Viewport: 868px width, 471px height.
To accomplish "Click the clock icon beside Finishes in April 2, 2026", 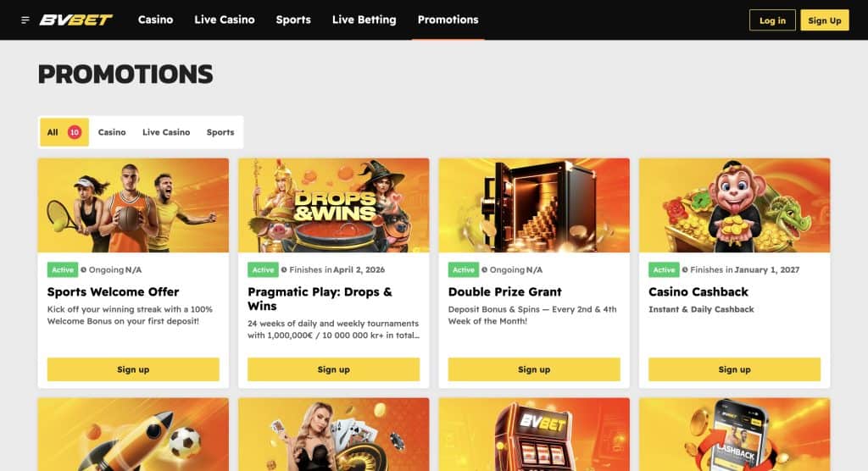I will click(x=284, y=269).
